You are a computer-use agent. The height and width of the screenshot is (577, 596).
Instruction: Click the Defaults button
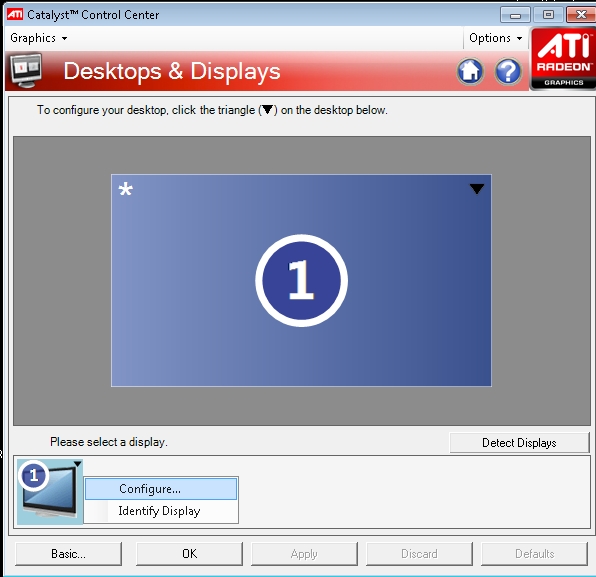pyautogui.click(x=534, y=554)
